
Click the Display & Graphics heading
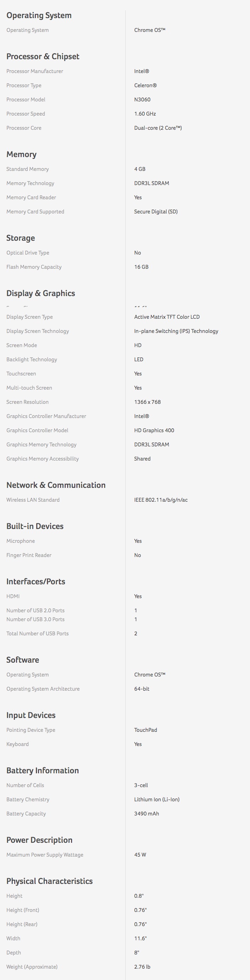(40, 293)
